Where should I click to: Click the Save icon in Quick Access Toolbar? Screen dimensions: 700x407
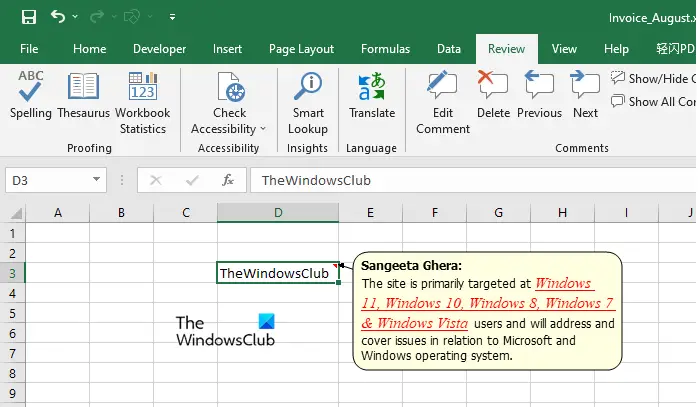pyautogui.click(x=29, y=17)
